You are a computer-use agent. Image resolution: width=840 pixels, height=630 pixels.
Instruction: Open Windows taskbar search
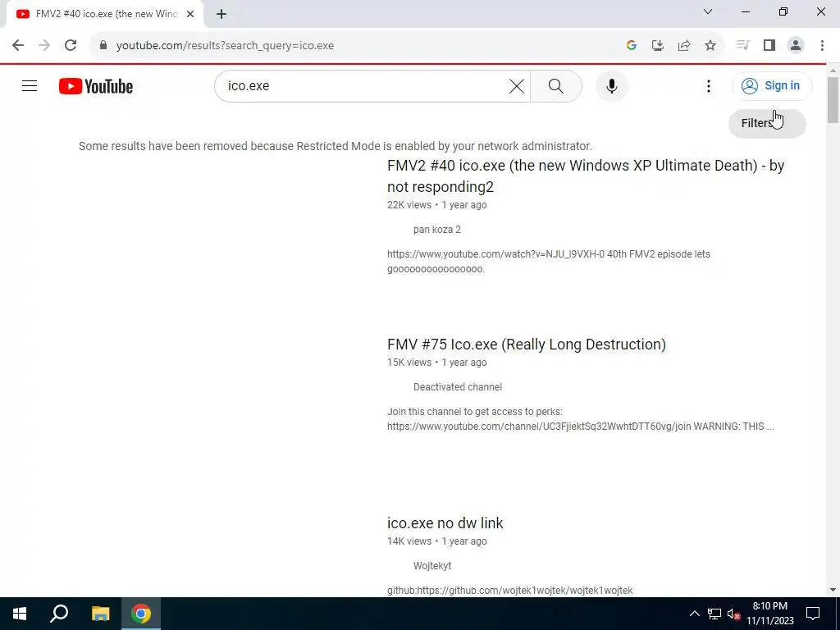pyautogui.click(x=59, y=614)
